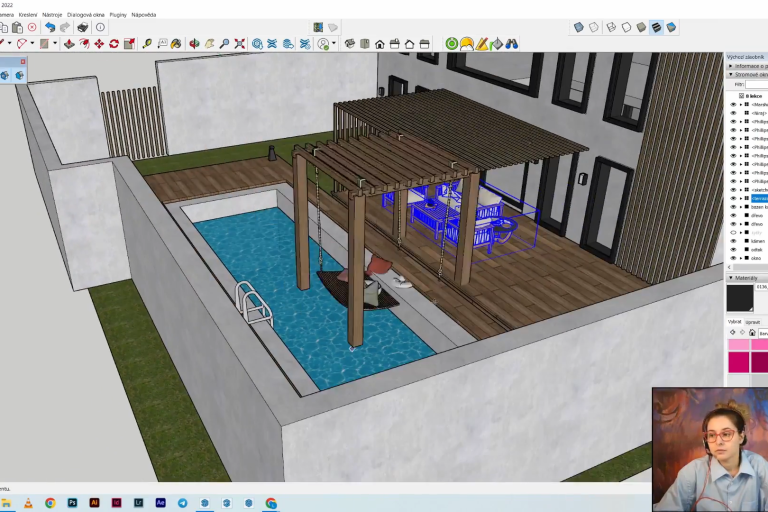Toggle visibility eye of 'kámen' tag

[733, 241]
